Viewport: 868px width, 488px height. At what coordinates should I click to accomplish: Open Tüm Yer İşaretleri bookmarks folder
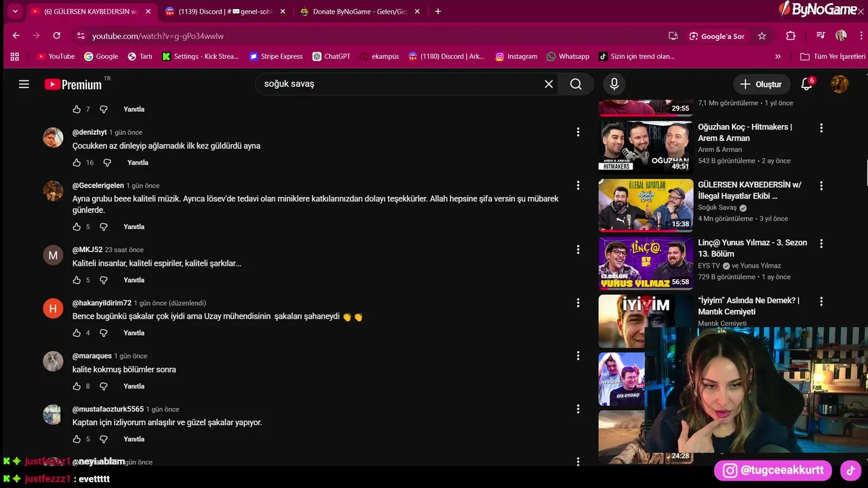point(833,56)
